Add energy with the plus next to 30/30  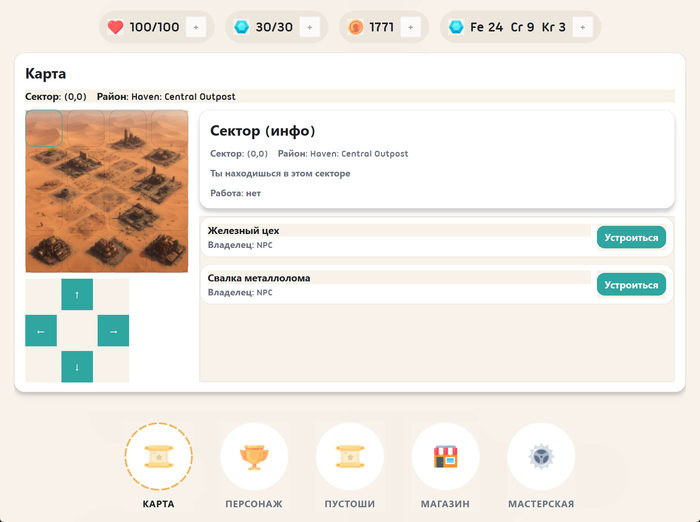(309, 27)
